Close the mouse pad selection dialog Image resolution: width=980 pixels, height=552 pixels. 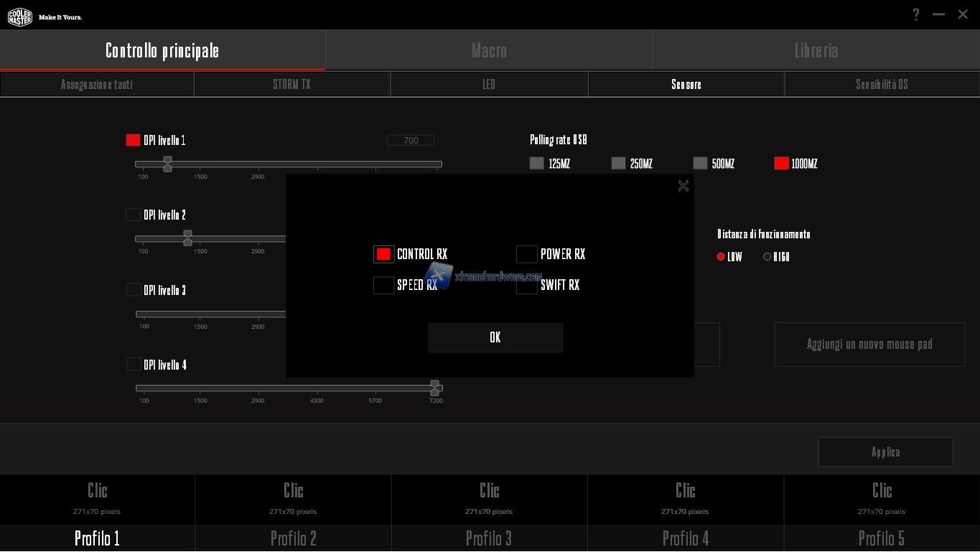[x=683, y=186]
